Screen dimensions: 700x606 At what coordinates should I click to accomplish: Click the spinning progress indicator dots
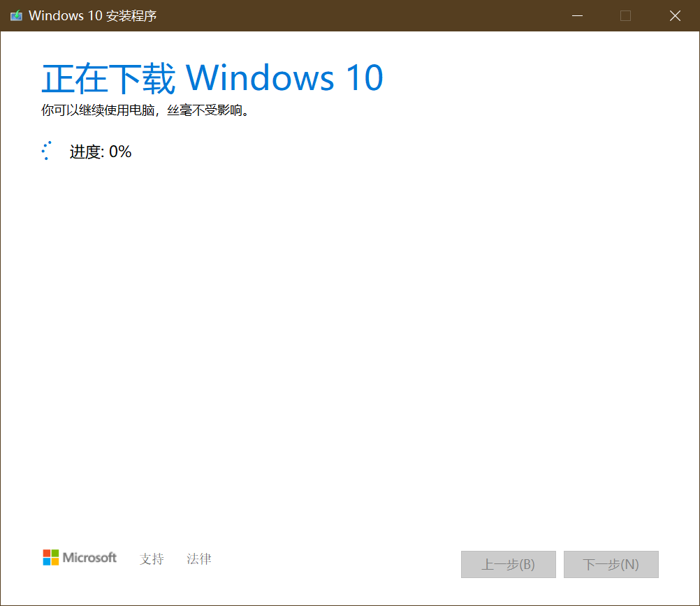(46, 151)
